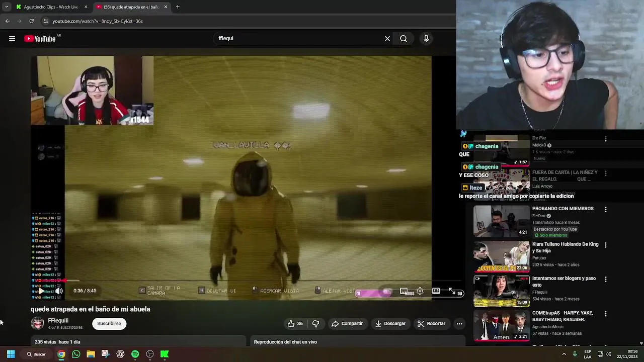Viewport: 644px width, 362px height.
Task: Open 'PROBANDO CON MIEMBROS' video thumbnail
Action: (501, 221)
